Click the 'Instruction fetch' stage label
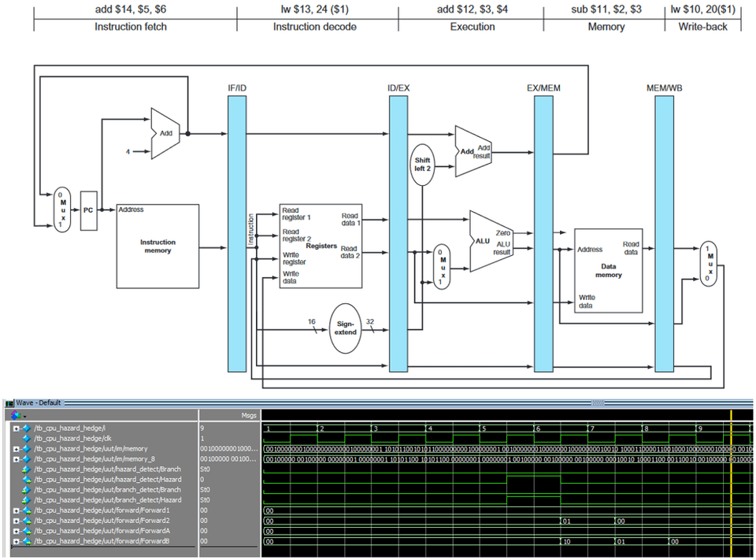 coord(131,27)
